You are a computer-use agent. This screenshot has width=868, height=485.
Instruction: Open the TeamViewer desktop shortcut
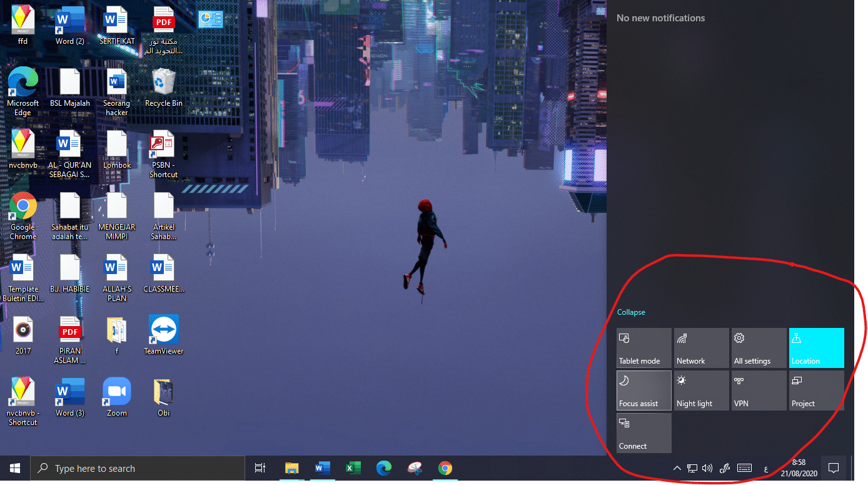click(163, 335)
